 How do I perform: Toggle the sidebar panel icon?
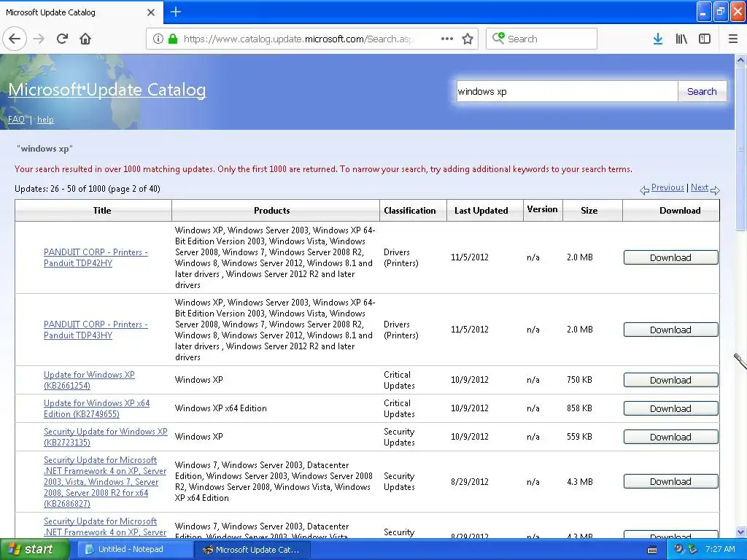705,39
